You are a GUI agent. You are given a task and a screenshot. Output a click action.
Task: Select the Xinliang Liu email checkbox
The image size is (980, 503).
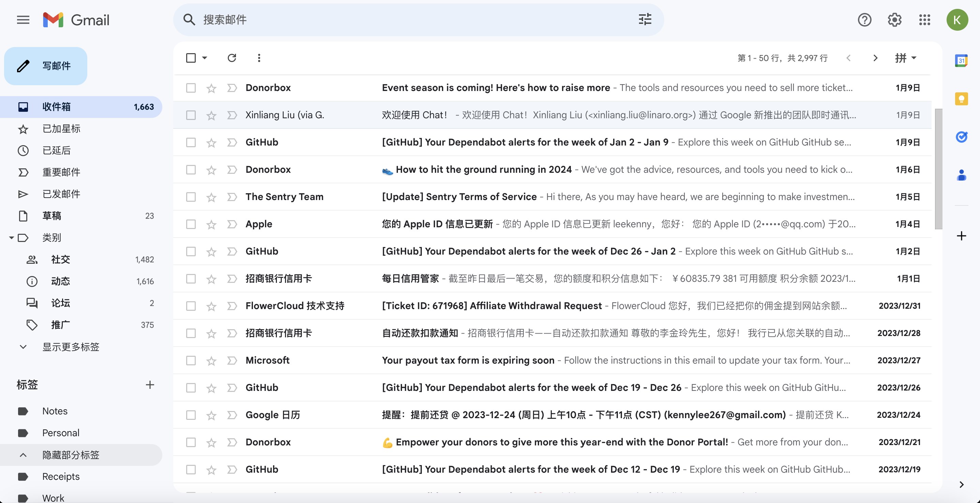pos(191,115)
